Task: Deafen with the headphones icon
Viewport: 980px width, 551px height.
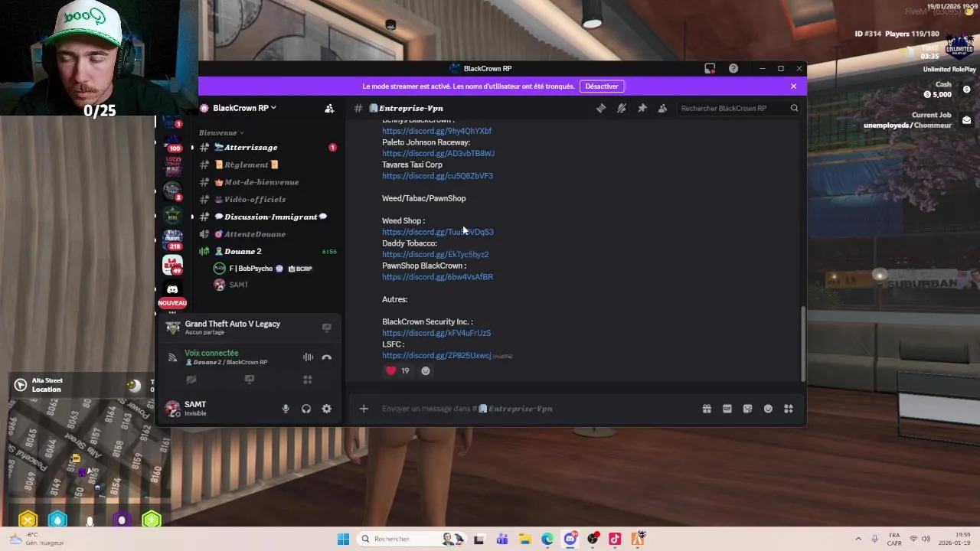Action: click(x=306, y=409)
